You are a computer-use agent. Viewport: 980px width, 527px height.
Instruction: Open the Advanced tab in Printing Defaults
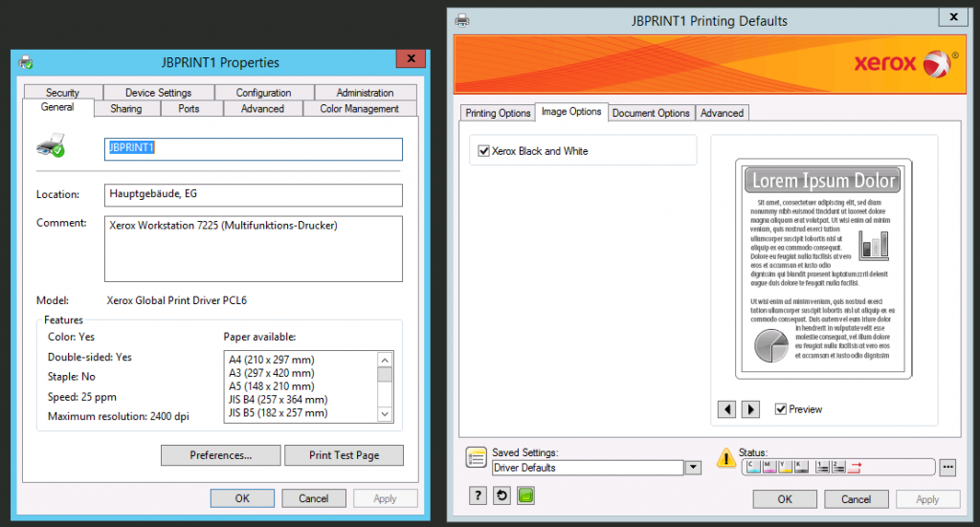(722, 113)
